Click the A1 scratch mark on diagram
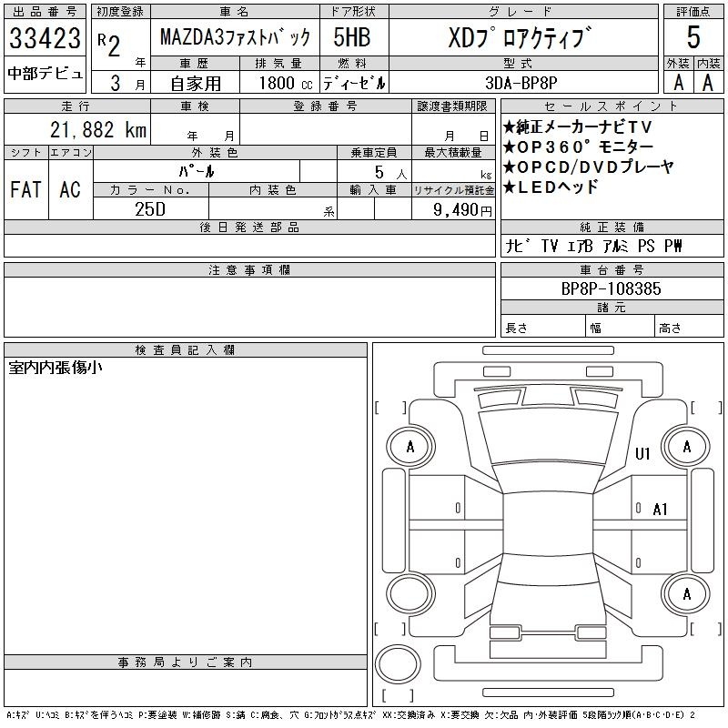 (x=661, y=510)
